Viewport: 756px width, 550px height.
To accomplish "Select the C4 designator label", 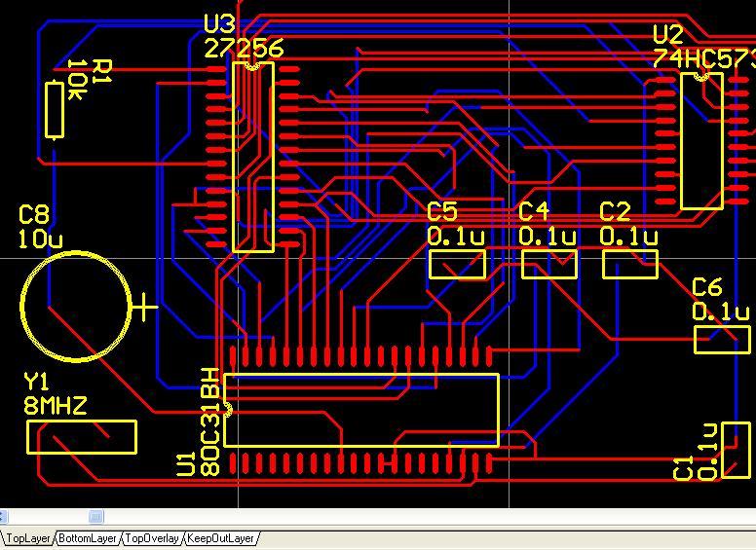I will [534, 211].
